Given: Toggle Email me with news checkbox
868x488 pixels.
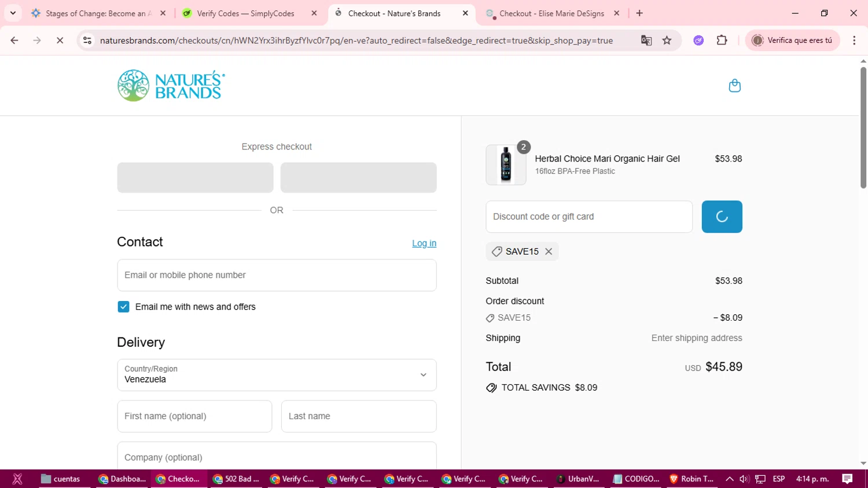Looking at the screenshot, I should (x=123, y=307).
